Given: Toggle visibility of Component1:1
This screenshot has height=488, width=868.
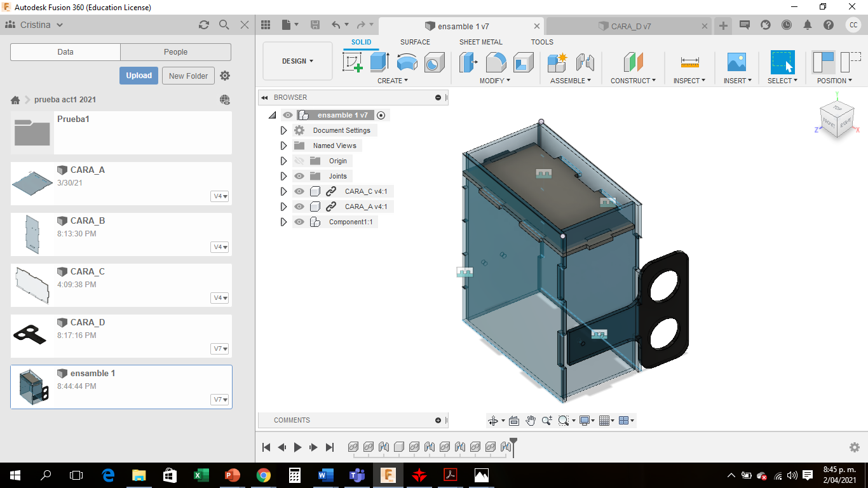Looking at the screenshot, I should click(299, 222).
